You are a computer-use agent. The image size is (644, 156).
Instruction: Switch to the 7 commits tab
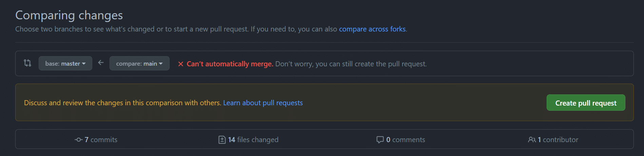click(96, 139)
